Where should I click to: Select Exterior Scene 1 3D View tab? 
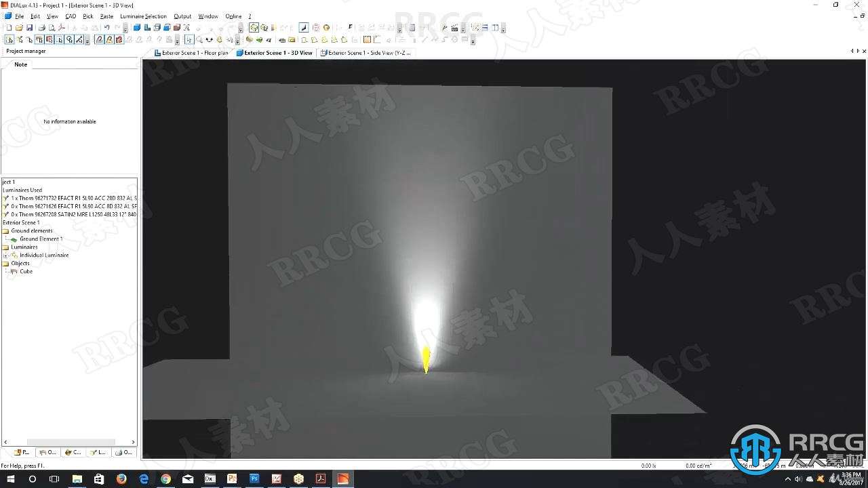pos(274,52)
